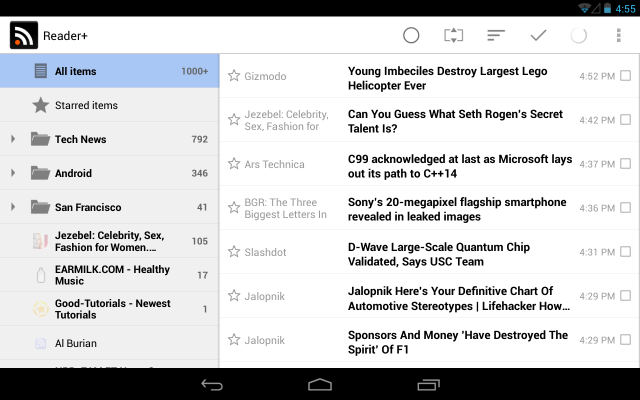The height and width of the screenshot is (400, 640).
Task: Mark all as read with checkmark icon
Action: (x=538, y=36)
